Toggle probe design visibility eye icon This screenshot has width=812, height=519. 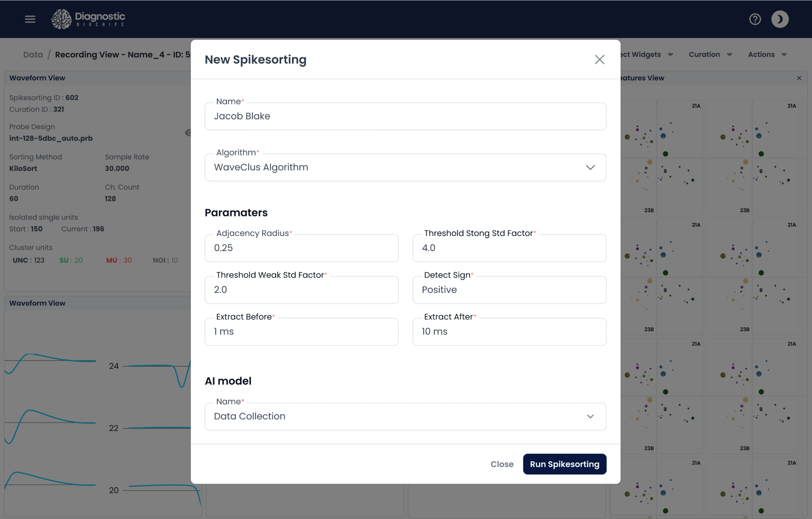pos(188,133)
